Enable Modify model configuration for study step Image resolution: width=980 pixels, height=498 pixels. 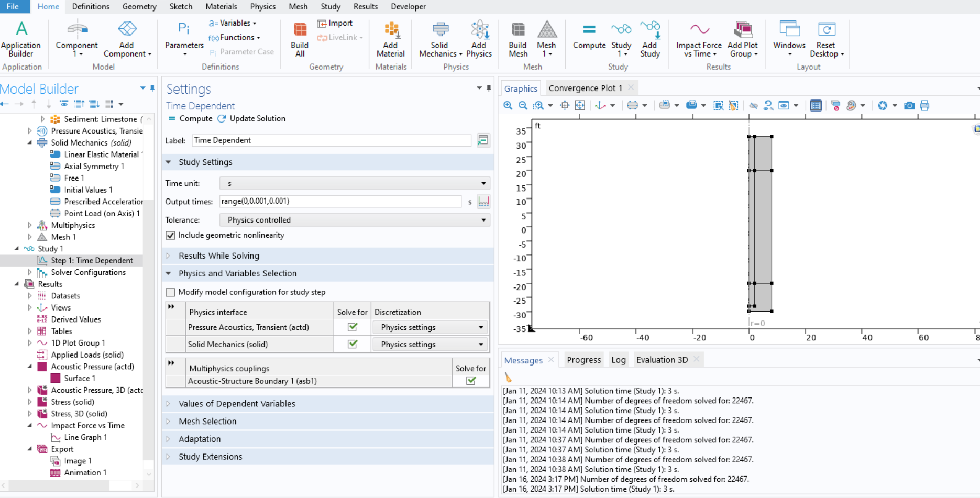[170, 292]
